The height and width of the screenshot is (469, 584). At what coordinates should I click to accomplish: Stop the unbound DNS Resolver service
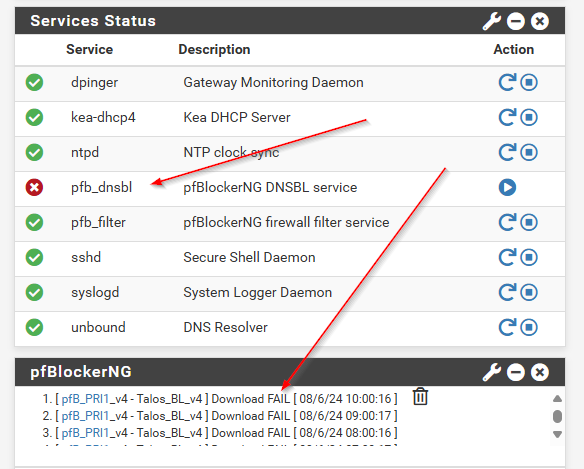tap(529, 327)
